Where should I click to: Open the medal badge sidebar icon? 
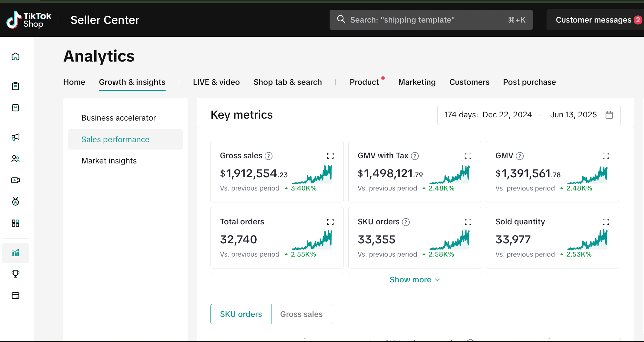[x=15, y=201]
